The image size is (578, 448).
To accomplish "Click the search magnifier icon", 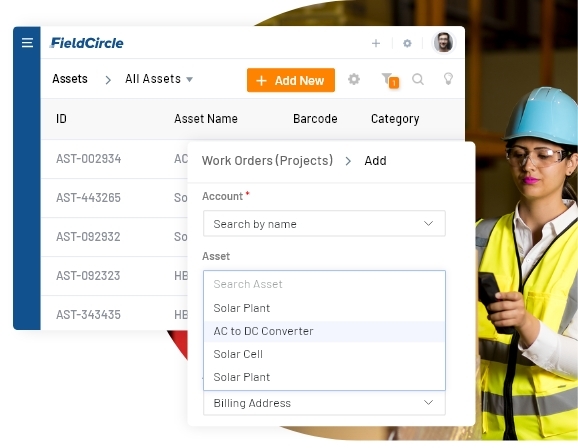I will pos(418,79).
